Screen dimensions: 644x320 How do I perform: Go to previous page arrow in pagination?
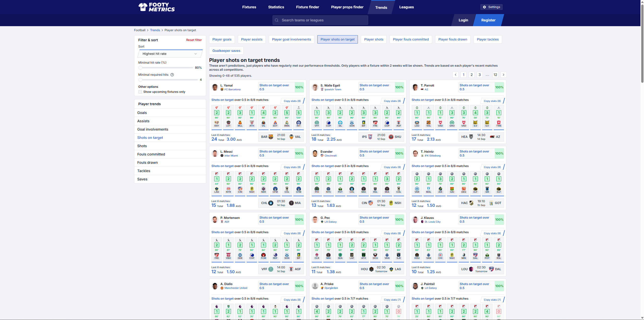click(x=456, y=75)
